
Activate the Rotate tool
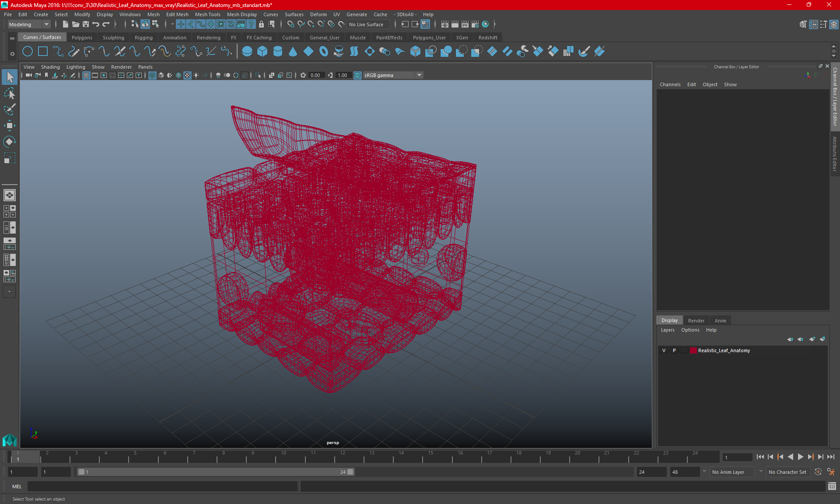[10, 142]
